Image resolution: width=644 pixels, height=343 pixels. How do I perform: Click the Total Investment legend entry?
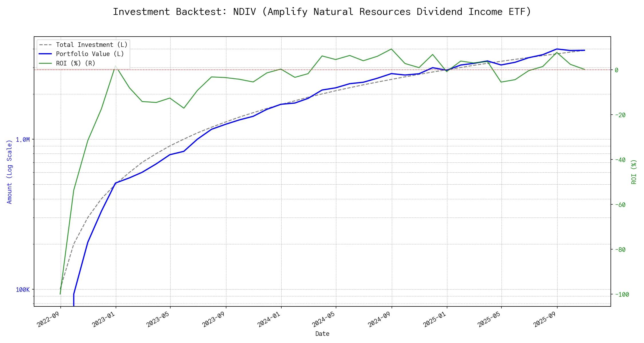click(x=92, y=45)
